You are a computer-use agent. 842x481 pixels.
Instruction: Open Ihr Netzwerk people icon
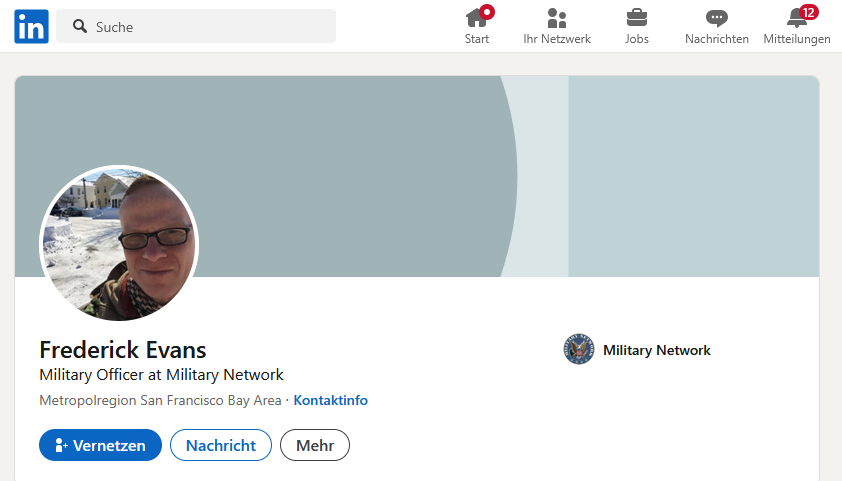click(557, 18)
